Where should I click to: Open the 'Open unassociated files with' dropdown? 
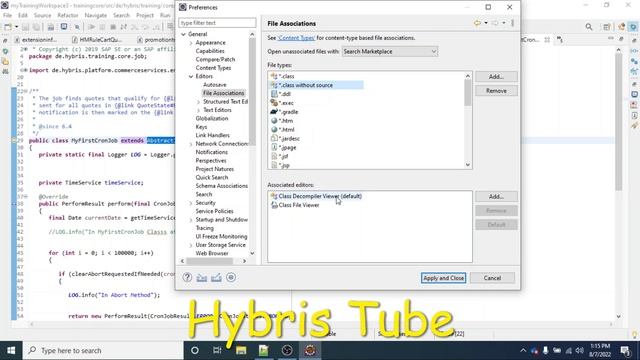[x=390, y=51]
